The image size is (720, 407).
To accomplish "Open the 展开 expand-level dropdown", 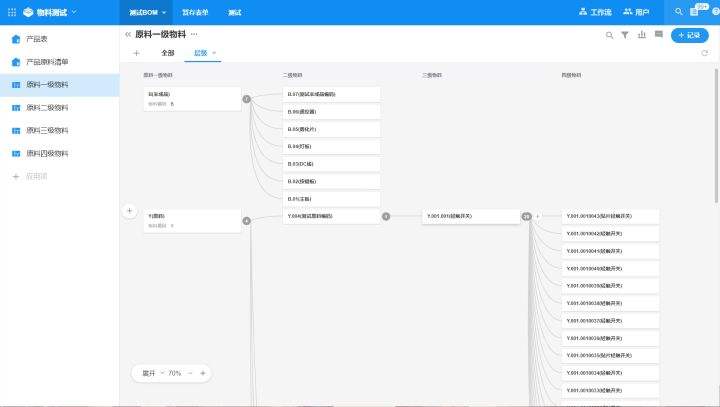I will click(153, 373).
